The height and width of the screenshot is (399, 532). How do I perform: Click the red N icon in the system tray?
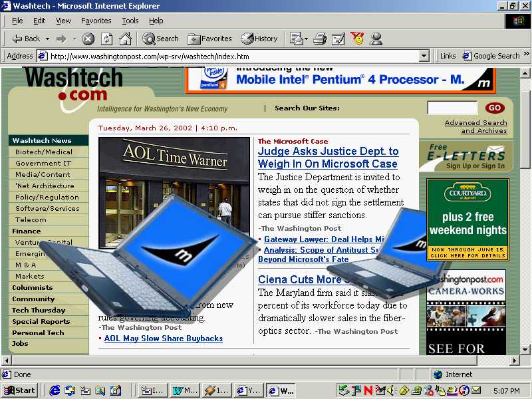(368, 390)
